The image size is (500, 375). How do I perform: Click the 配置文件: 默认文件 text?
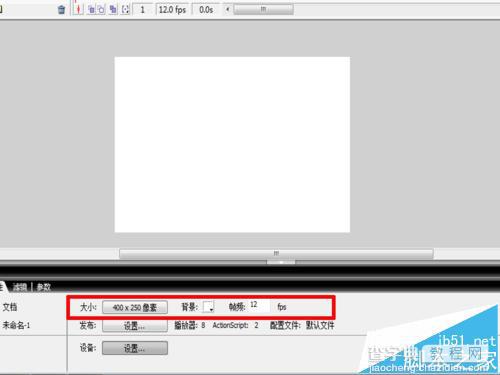[x=302, y=325]
